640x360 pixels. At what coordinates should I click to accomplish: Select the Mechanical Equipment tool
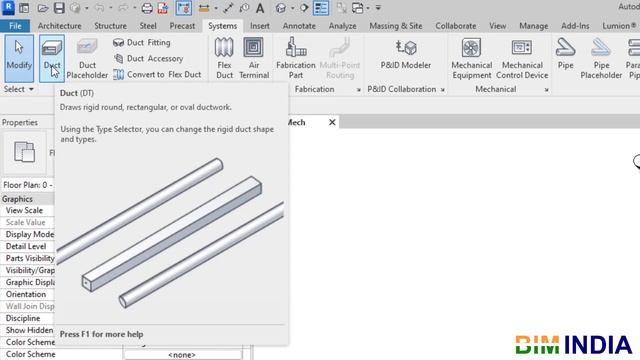tap(471, 58)
